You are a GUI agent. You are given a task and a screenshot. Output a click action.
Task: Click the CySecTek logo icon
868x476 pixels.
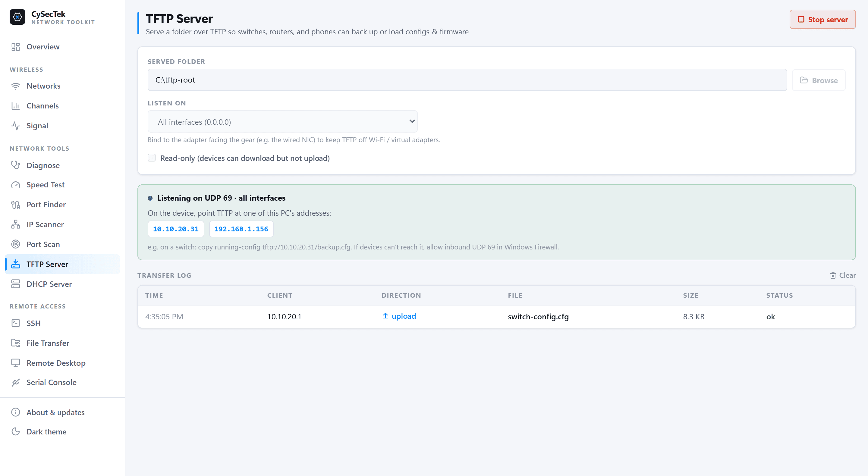click(17, 17)
